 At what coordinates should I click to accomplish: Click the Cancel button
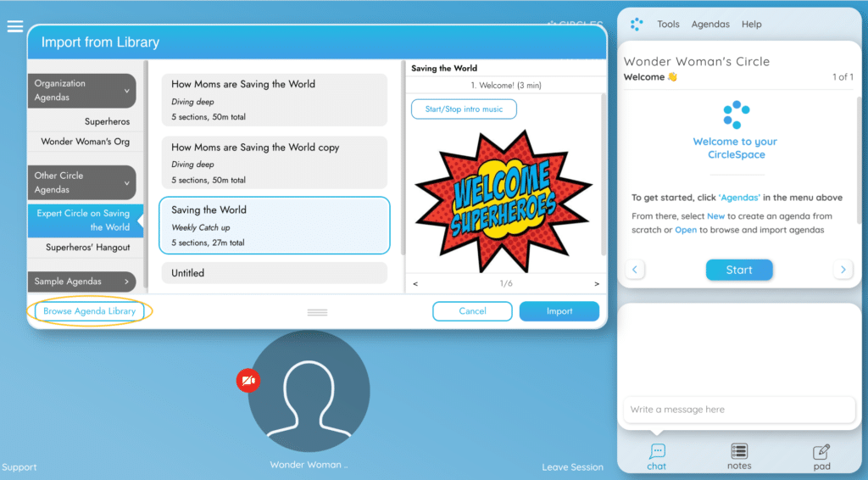472,311
